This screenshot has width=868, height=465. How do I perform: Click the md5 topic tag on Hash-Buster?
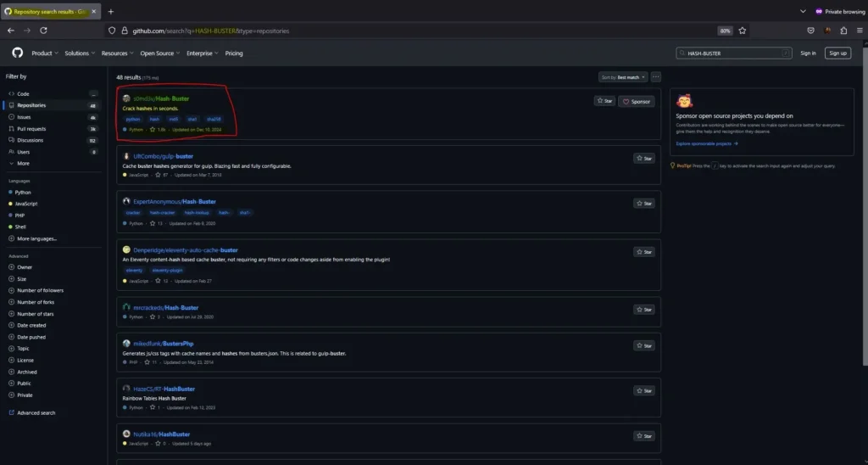[x=174, y=119]
